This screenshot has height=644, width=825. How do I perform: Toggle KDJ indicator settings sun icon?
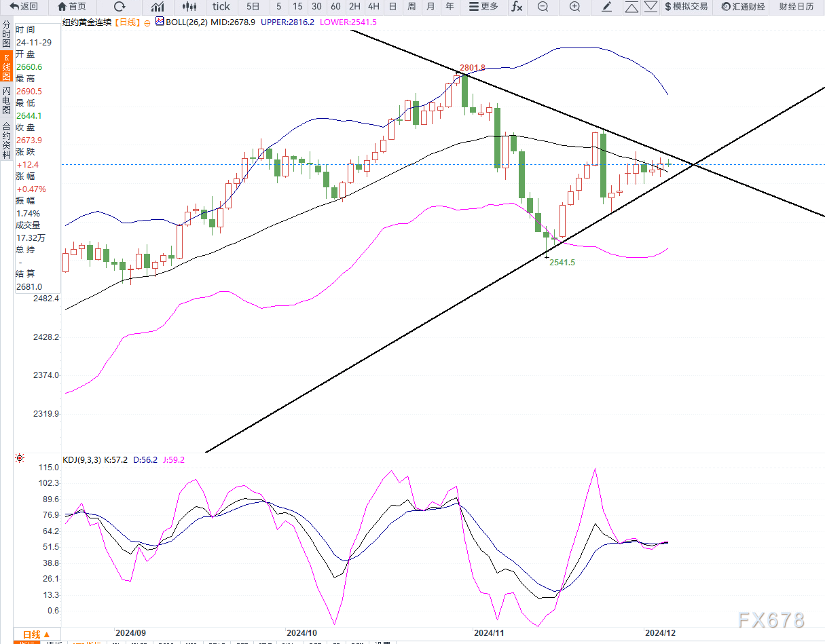click(x=20, y=459)
